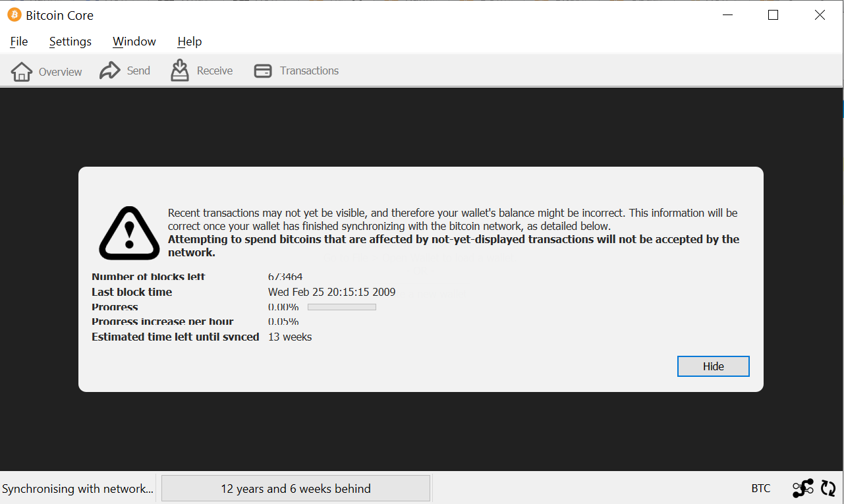
Task: Open the Window menu
Action: coord(134,42)
